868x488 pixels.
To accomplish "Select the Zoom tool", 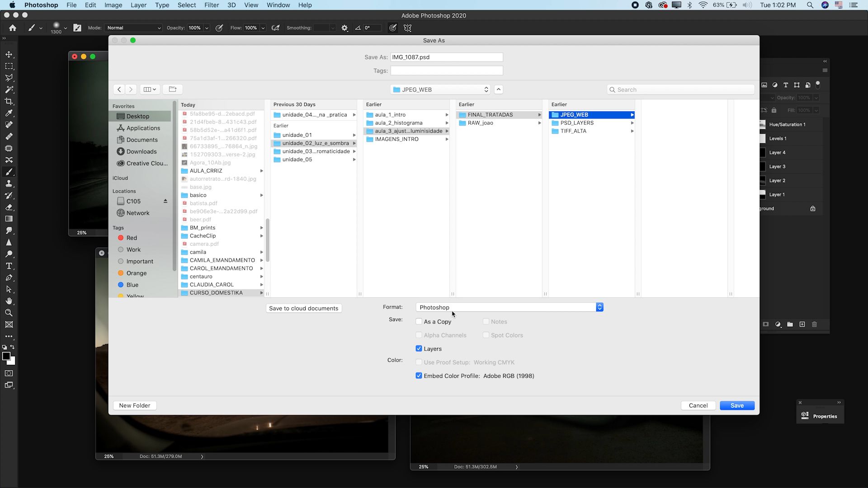I will click(x=9, y=313).
